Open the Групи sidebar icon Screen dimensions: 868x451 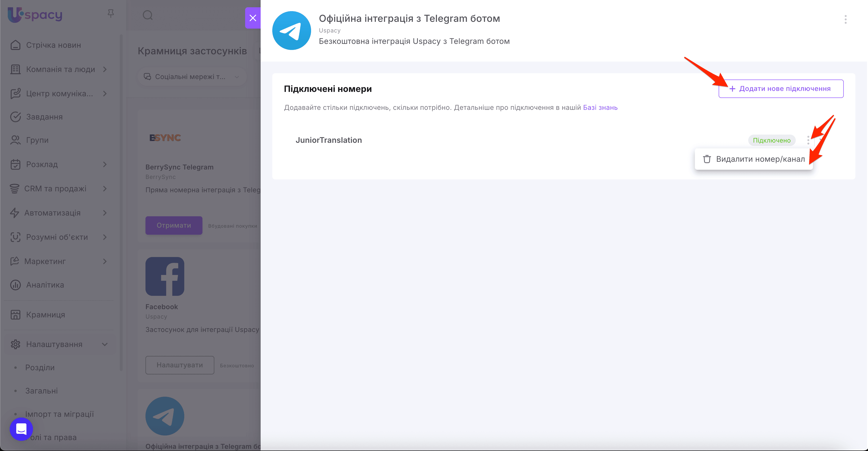click(16, 140)
